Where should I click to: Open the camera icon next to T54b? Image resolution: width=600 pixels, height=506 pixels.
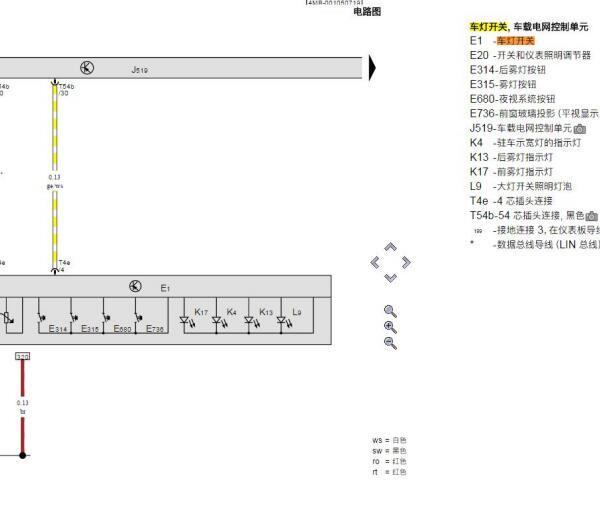pos(591,216)
